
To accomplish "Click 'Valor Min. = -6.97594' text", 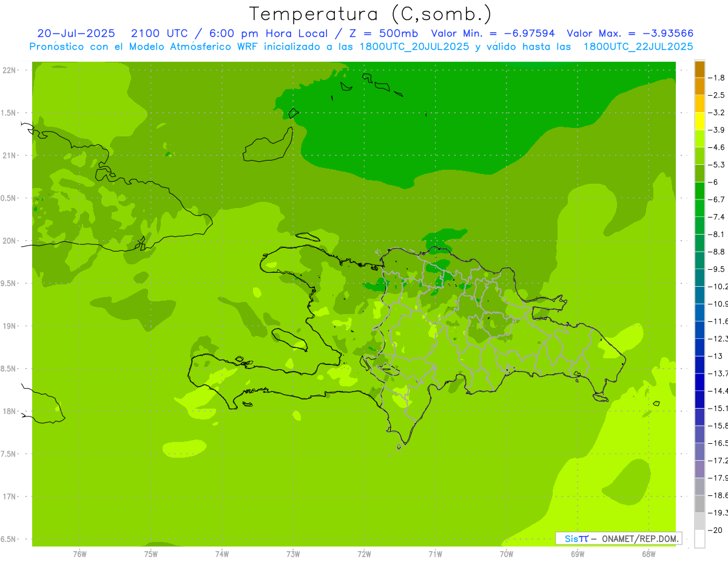I will (493, 33).
